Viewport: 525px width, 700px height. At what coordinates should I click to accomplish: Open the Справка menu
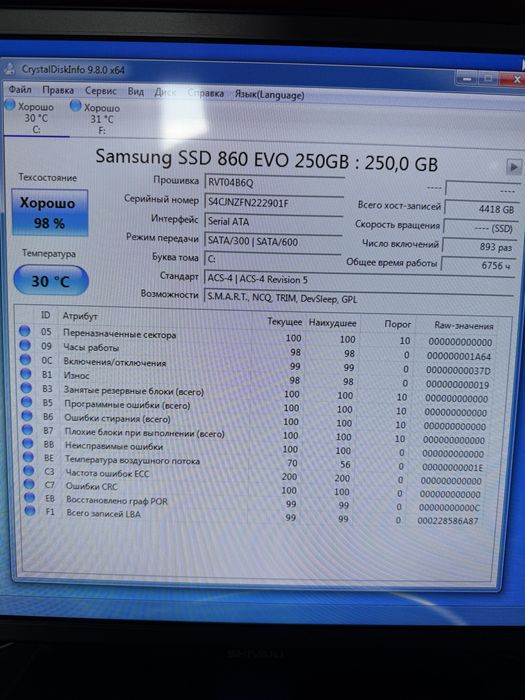tap(206, 93)
